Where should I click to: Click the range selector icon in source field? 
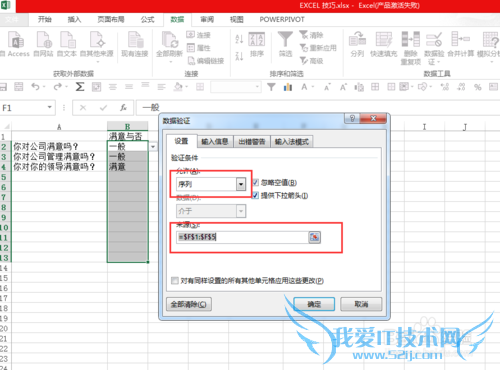click(x=314, y=237)
